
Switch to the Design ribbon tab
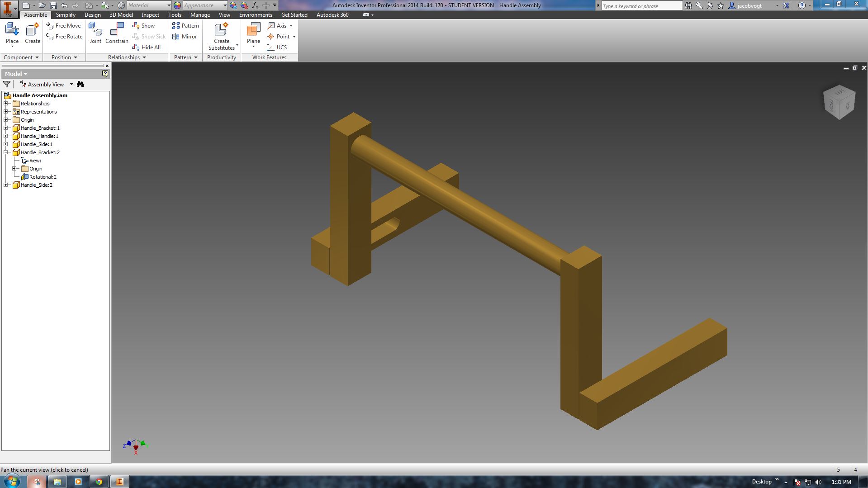point(93,15)
